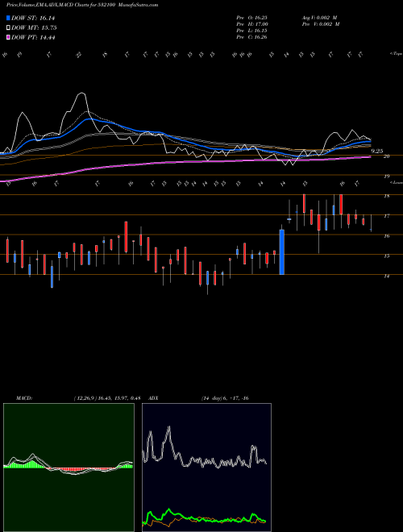Click the white DOW MT legend swatch
The height and width of the screenshot is (532, 403).
point(9,28)
